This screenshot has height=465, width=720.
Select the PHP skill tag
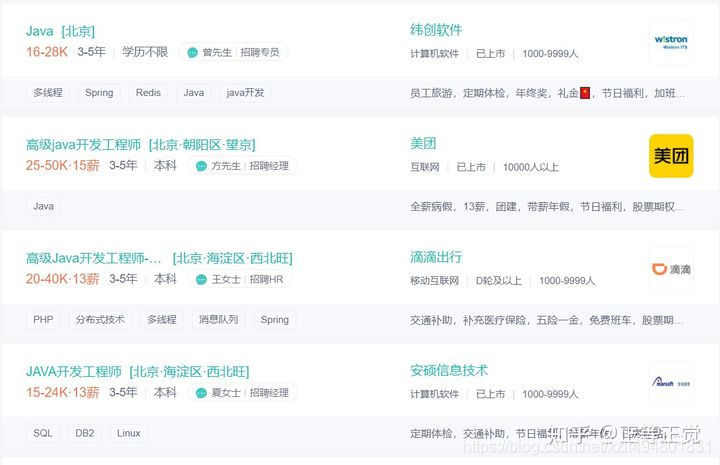43,320
